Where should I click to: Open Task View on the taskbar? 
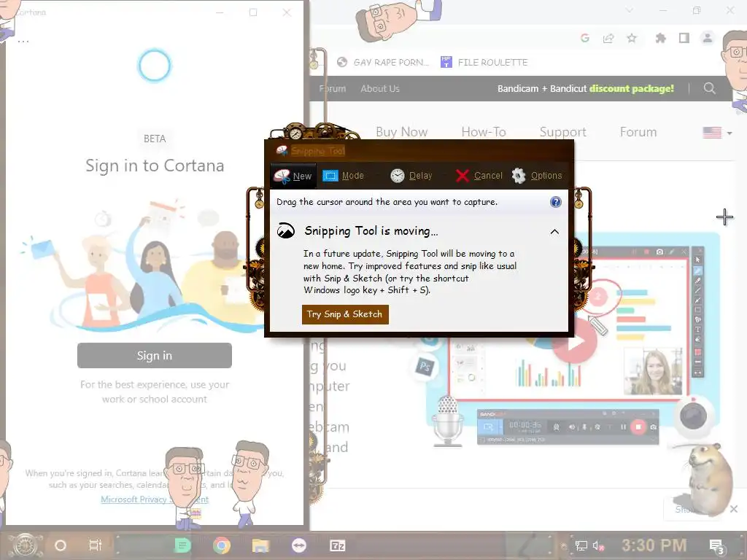[x=96, y=545]
